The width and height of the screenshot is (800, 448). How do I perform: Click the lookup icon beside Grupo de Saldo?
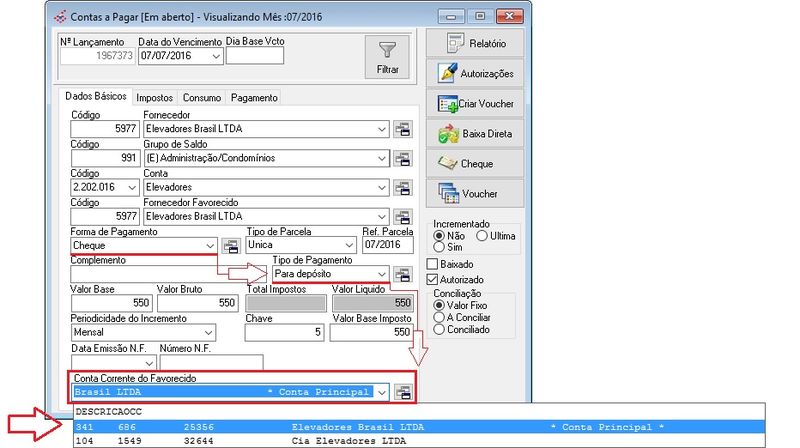pyautogui.click(x=403, y=158)
